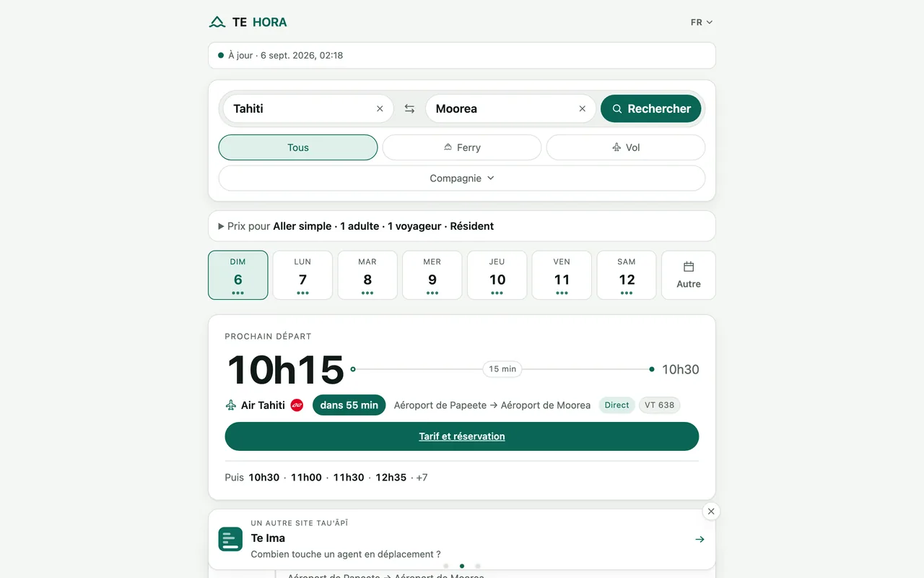924x578 pixels.
Task: Click the VT 638 flight number badge
Action: [660, 405]
